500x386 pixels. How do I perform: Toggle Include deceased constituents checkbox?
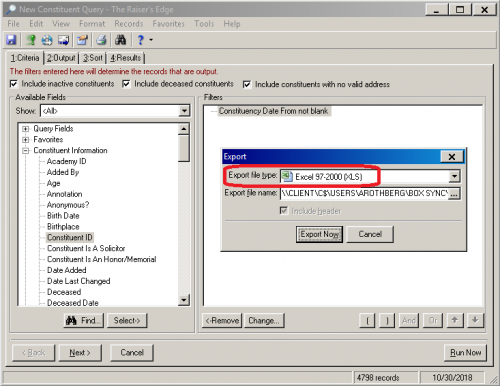coord(126,84)
